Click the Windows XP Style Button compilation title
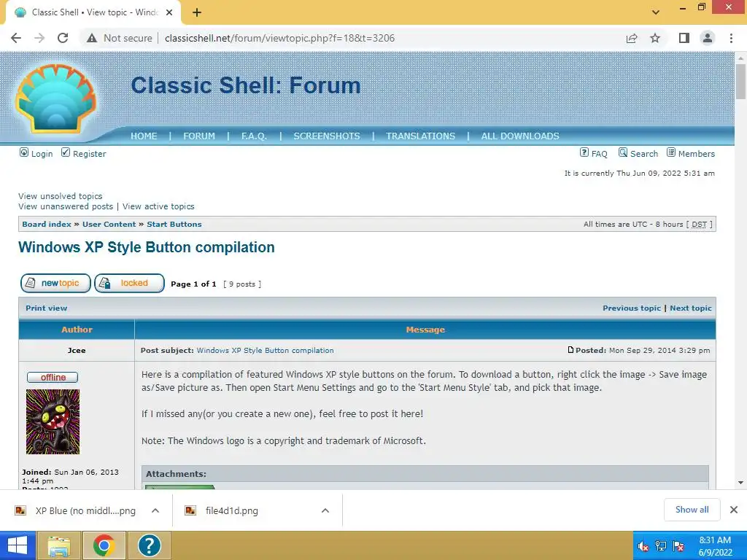The height and width of the screenshot is (560, 747). pos(146,247)
